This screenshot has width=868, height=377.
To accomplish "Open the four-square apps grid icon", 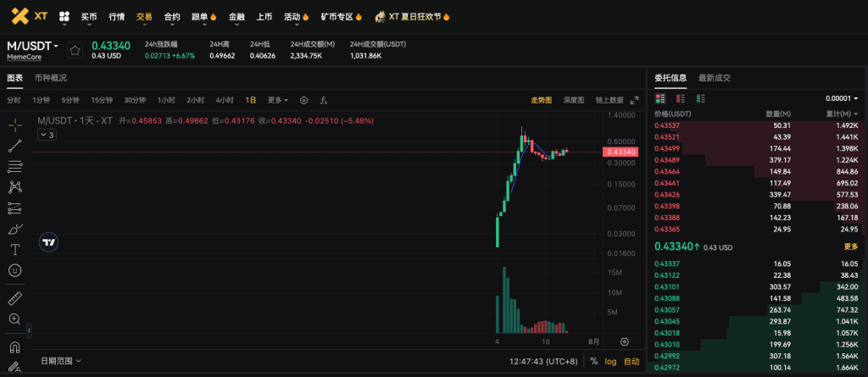I will point(64,17).
